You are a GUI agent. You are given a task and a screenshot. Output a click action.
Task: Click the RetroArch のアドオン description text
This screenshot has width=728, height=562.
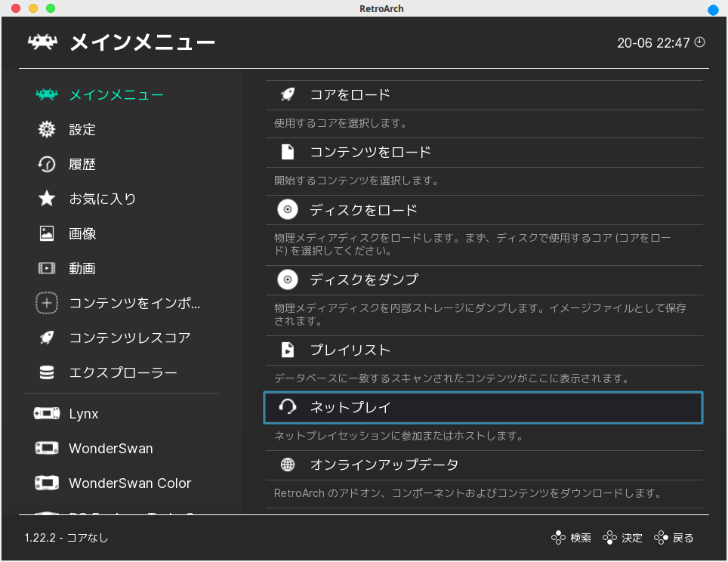point(467,493)
